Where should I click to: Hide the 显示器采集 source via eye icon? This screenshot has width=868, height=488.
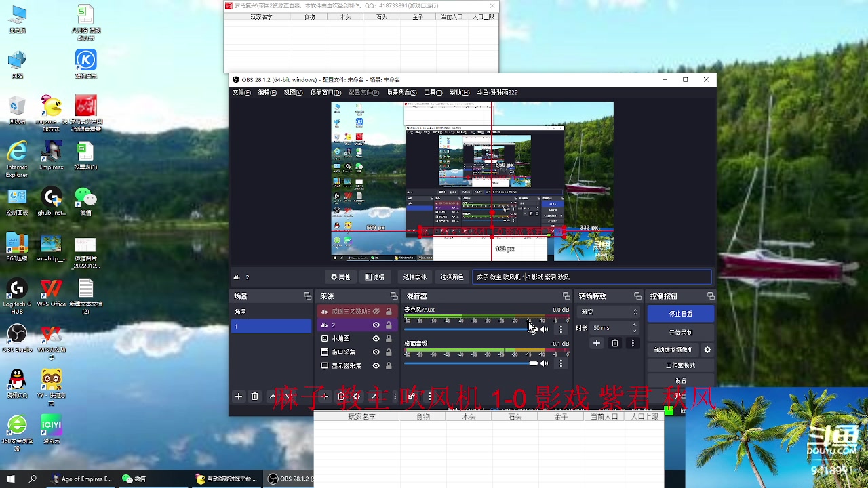[x=376, y=366]
